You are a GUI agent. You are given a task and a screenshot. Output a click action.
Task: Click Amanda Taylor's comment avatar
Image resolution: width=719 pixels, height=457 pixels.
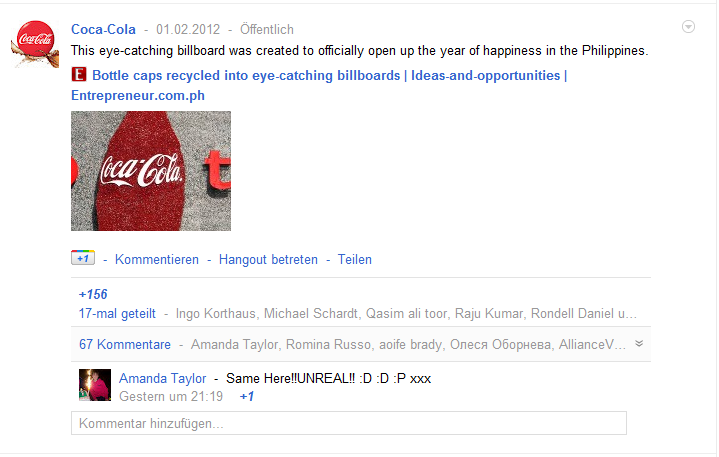pos(95,385)
